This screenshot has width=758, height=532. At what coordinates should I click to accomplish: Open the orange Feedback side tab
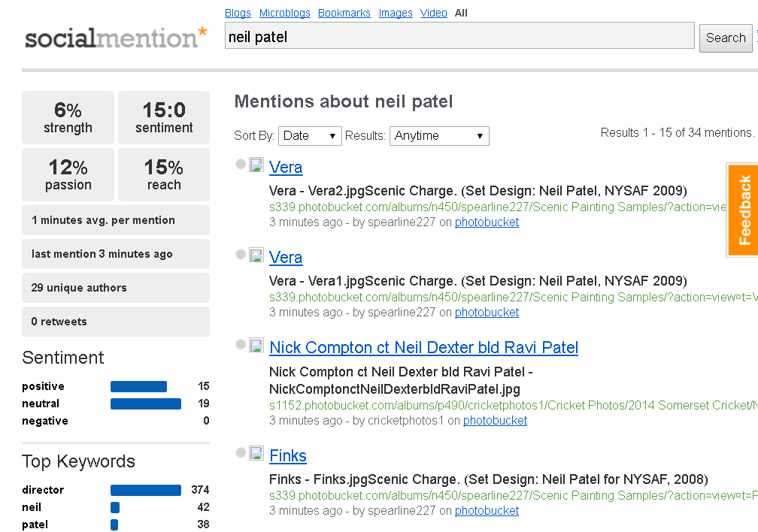[743, 210]
